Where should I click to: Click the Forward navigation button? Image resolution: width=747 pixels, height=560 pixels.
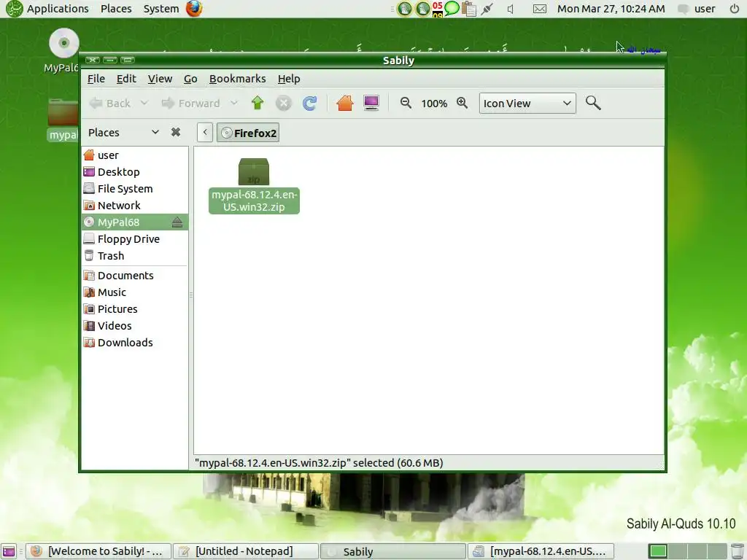[x=191, y=103]
